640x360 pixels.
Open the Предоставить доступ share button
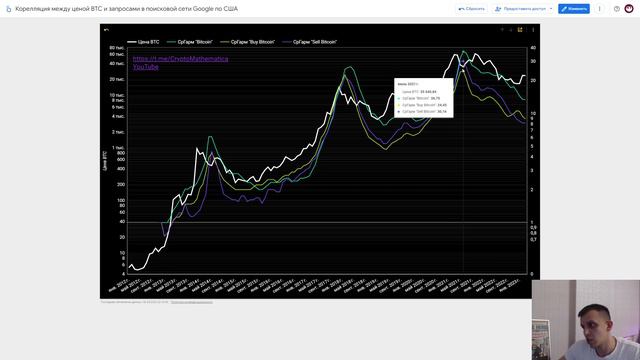coord(520,9)
